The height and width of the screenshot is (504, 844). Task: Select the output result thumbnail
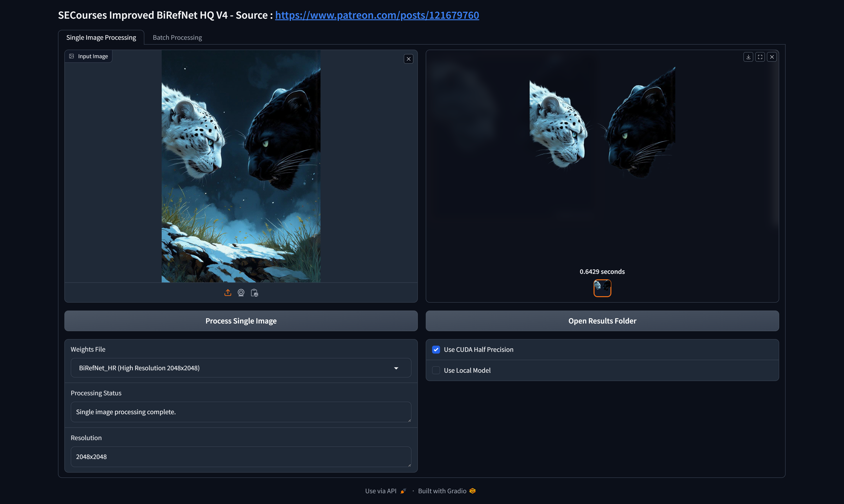click(602, 288)
